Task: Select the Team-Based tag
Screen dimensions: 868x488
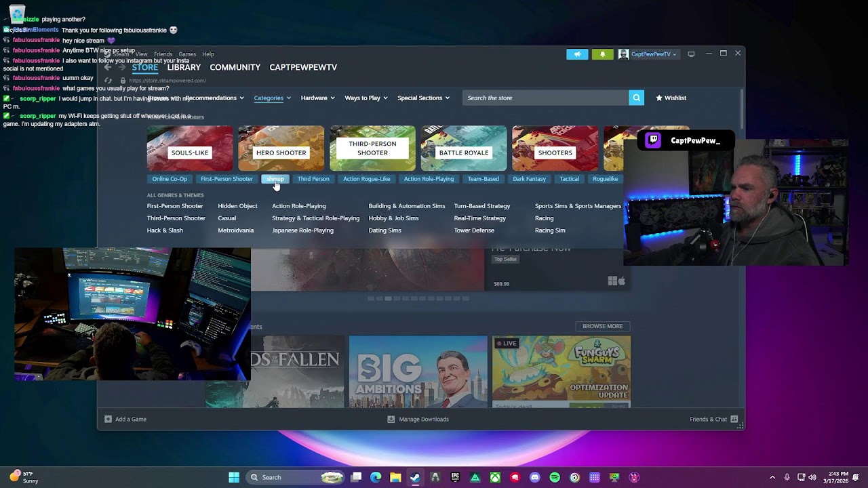Action: 483,179
